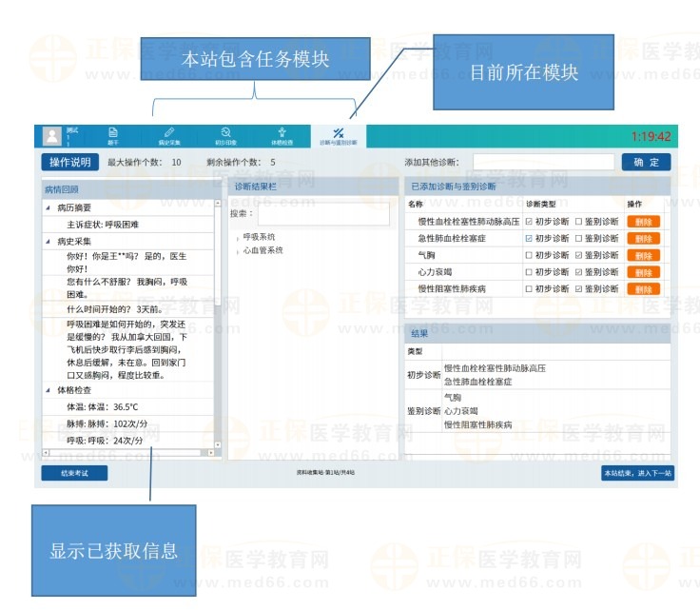Click the 操作说明 button

coord(69,163)
